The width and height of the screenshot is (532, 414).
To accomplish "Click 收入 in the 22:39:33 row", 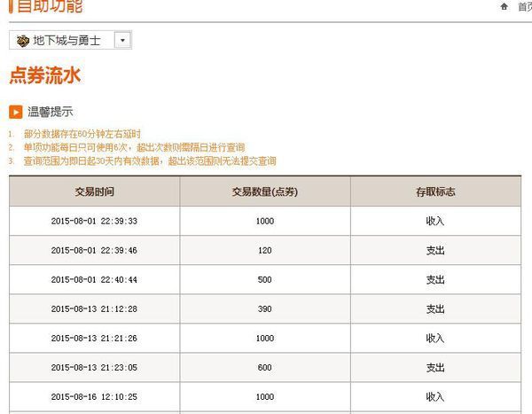I will tap(435, 222).
